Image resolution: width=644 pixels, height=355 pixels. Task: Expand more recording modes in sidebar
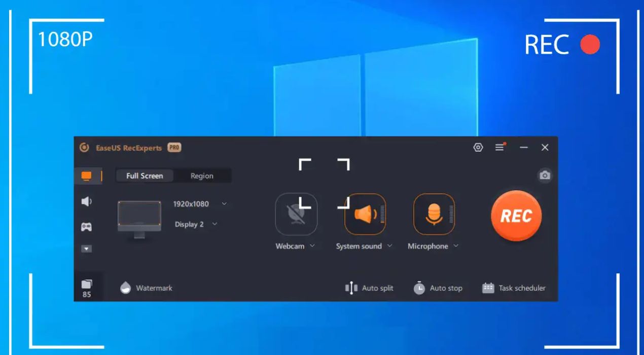[x=87, y=249]
